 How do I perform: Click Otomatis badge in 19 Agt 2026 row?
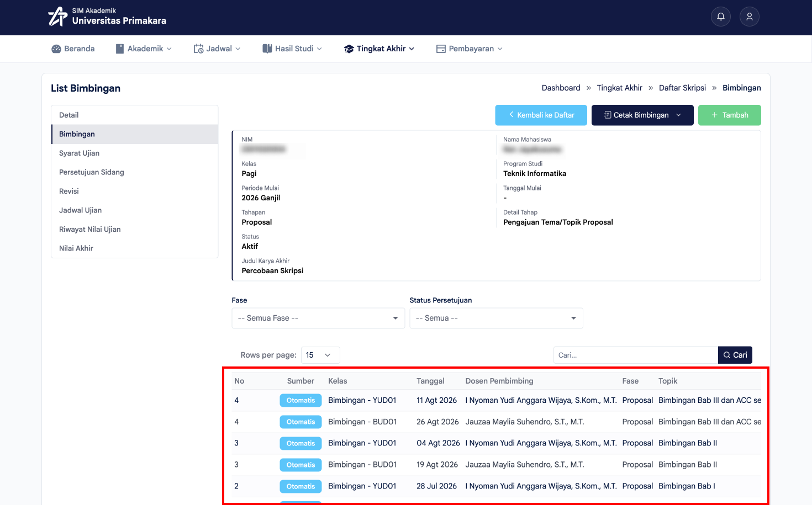300,465
